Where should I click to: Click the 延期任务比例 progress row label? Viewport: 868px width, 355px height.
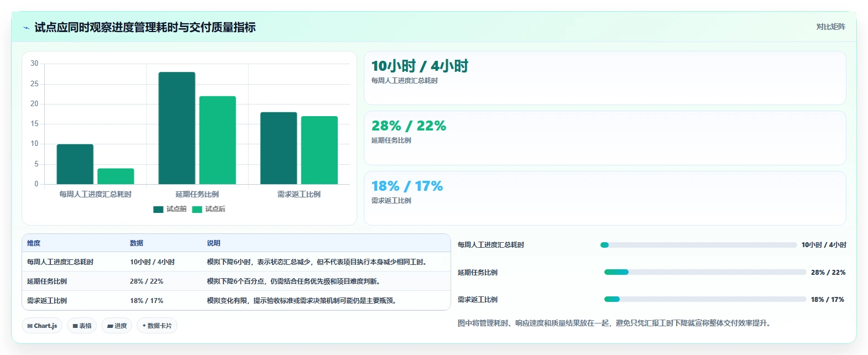pyautogui.click(x=478, y=273)
